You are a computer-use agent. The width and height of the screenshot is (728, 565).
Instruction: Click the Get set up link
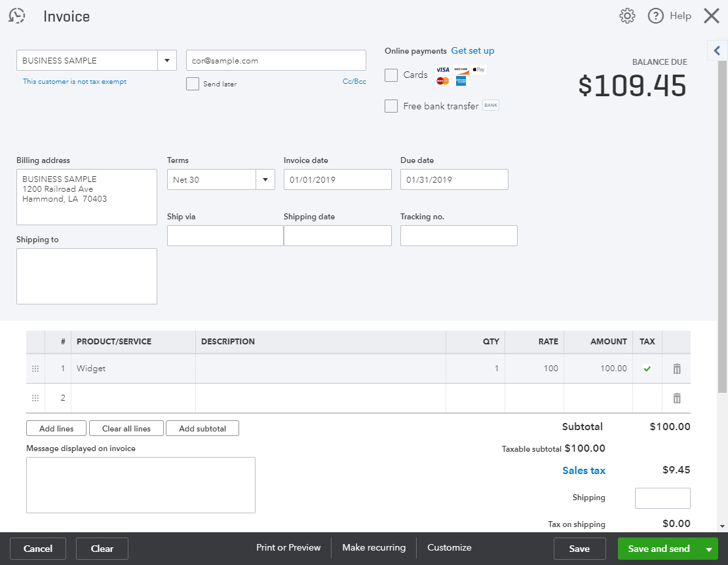(x=472, y=50)
